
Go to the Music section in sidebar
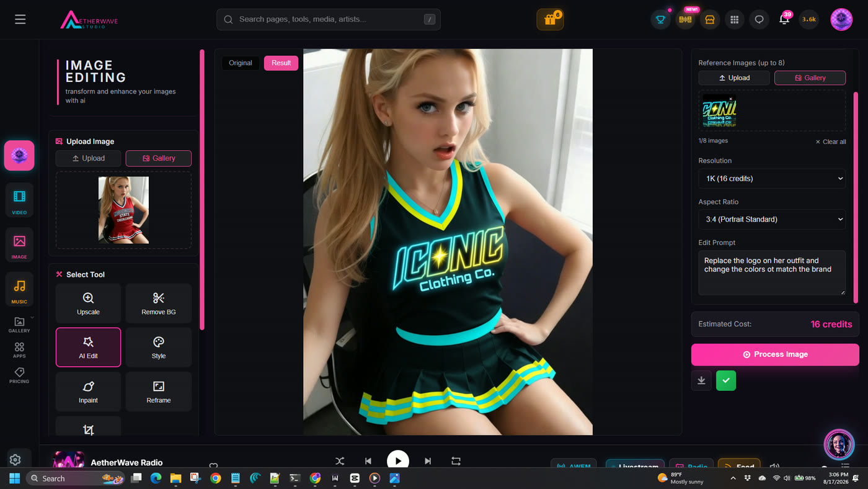click(x=19, y=289)
